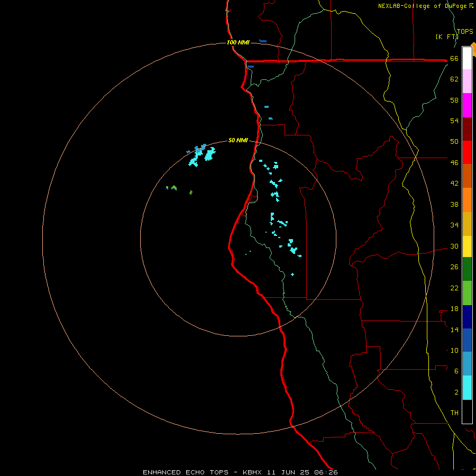The width and height of the screenshot is (476, 476).
Task: Click the legend value '62'
Action: point(454,79)
